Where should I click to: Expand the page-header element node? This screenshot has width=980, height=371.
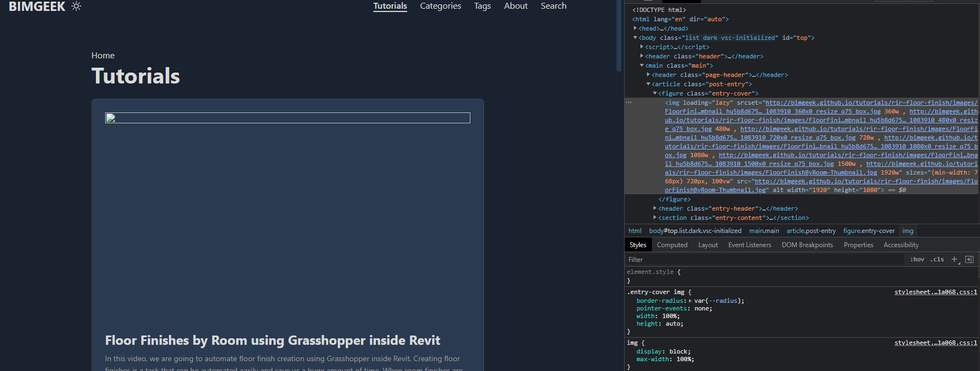(x=649, y=75)
